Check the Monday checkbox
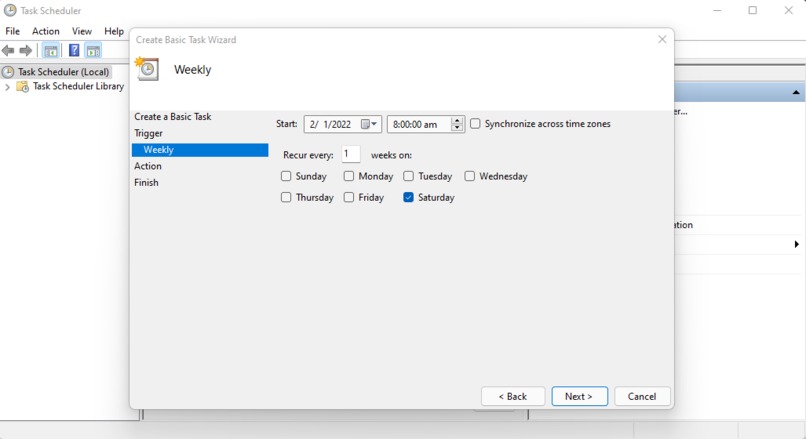The width and height of the screenshot is (806, 439). coord(349,176)
